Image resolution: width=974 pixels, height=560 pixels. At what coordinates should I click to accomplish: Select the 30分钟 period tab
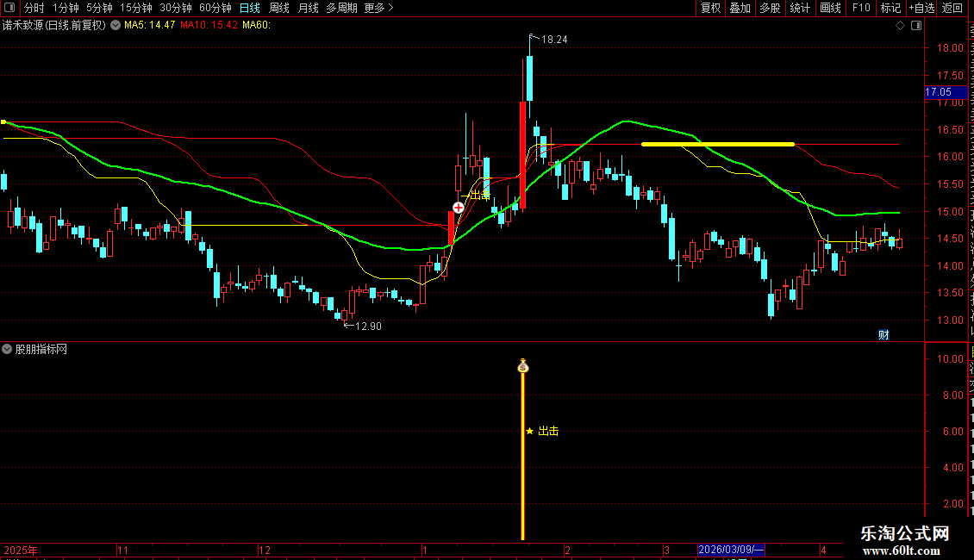tap(175, 8)
